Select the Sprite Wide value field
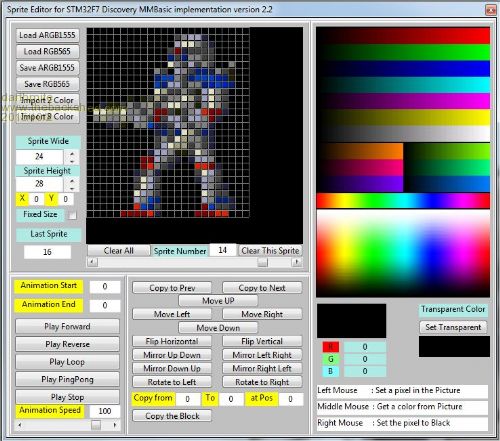Screen dimensions: 500x441 [40, 157]
